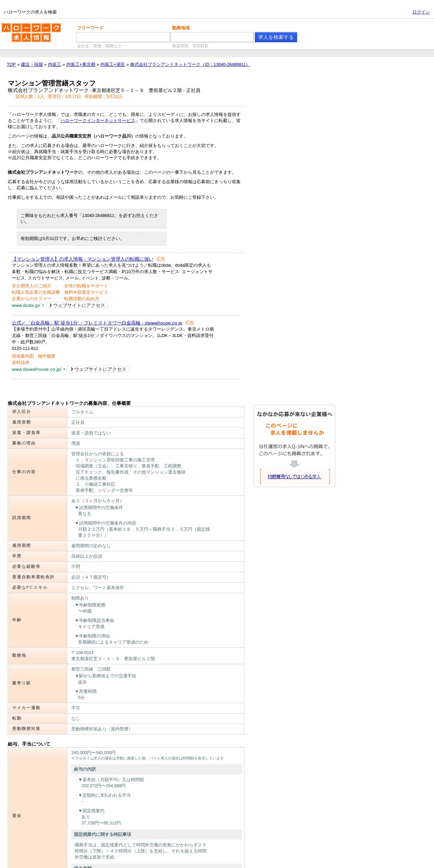The width and height of the screenshot is (434, 868).
Task: Click 202,272円〜254,688円 base pay text
Action: 103,786
